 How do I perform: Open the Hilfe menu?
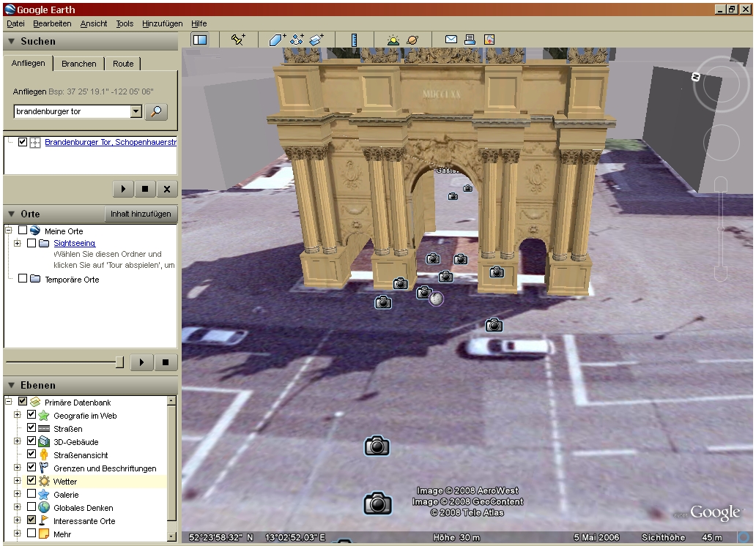tap(199, 23)
